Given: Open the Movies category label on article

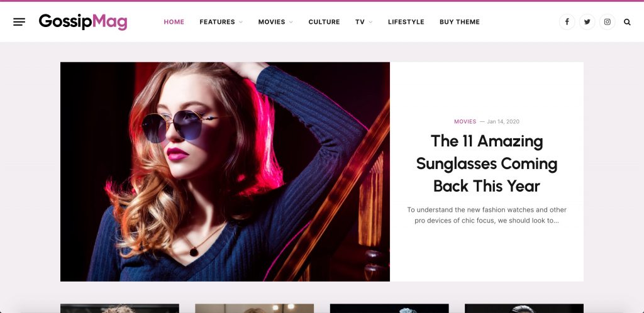Looking at the screenshot, I should [465, 121].
